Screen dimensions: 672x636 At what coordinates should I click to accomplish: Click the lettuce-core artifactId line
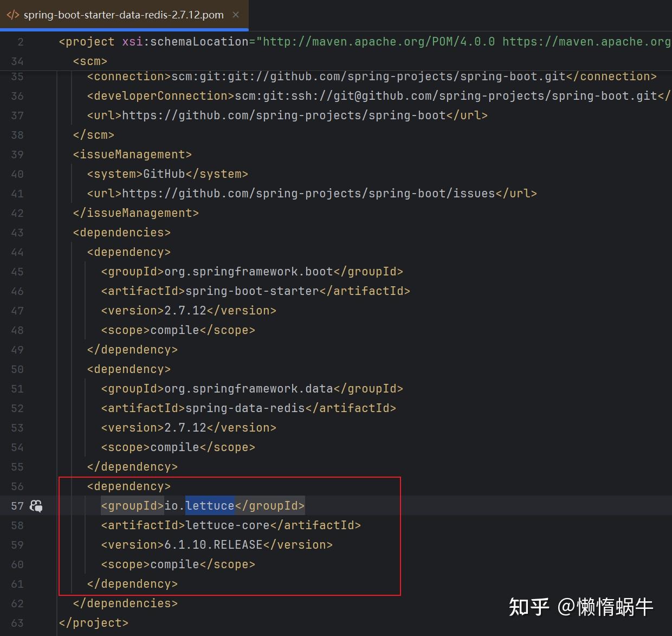point(231,525)
